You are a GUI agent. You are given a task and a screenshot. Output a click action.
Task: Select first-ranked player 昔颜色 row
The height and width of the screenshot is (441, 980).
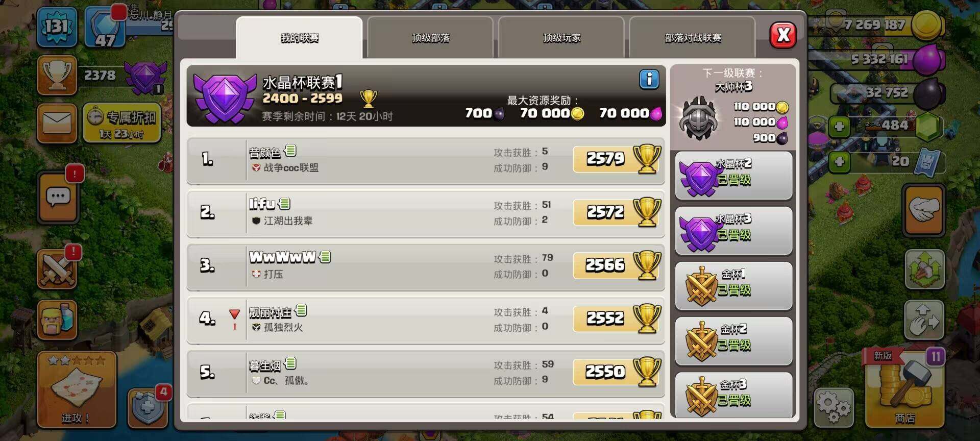(426, 160)
